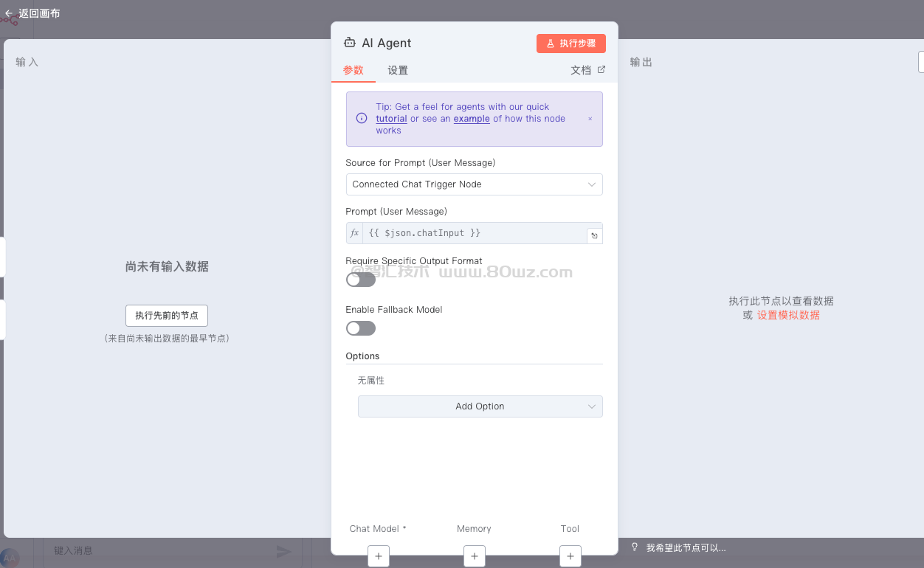Click the fx expression icon beside Prompt
Viewport: 924px width, 568px height.
pos(354,233)
